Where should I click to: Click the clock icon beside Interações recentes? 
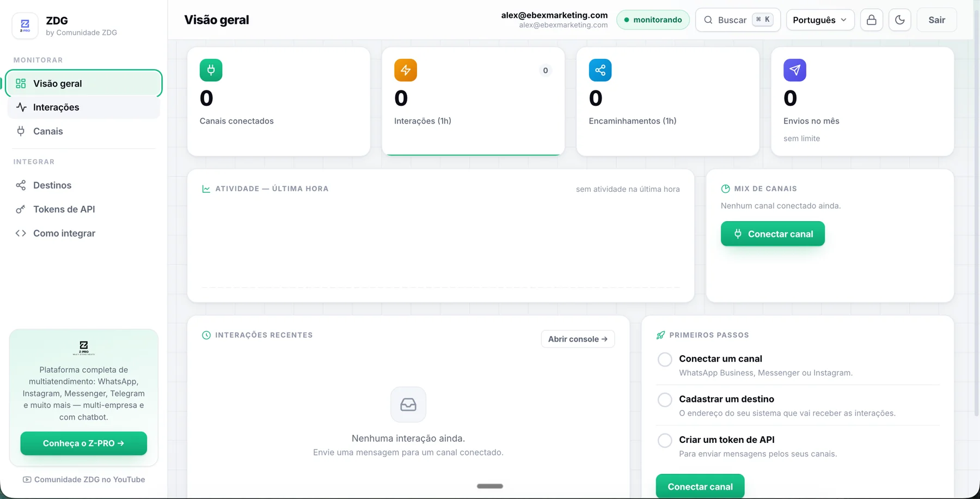206,335
